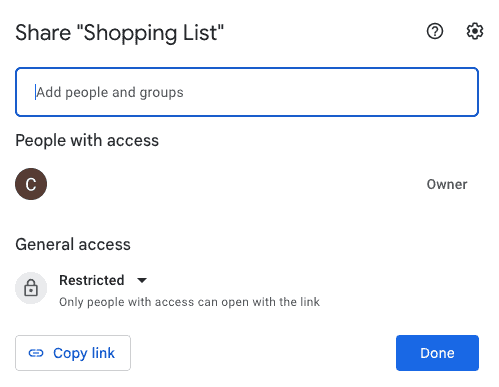The width and height of the screenshot is (499, 387).
Task: Click the General access heading
Action: click(x=73, y=244)
